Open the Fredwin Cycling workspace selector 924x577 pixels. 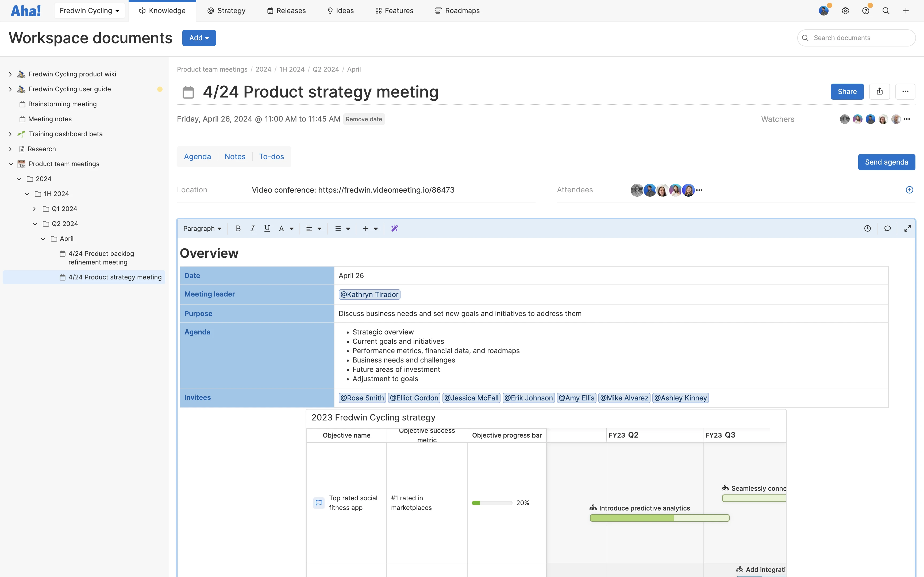tap(89, 10)
